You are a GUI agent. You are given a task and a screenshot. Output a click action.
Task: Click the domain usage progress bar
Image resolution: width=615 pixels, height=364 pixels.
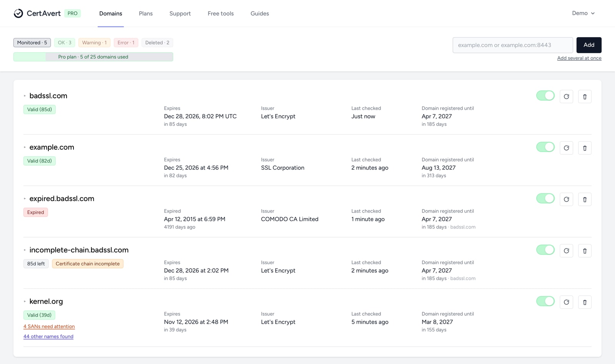pyautogui.click(x=93, y=57)
